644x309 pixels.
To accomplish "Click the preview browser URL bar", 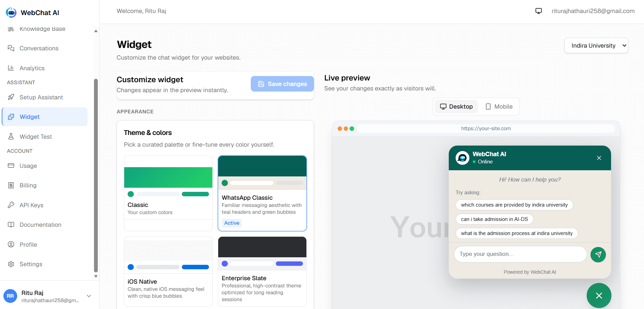I will click(486, 128).
